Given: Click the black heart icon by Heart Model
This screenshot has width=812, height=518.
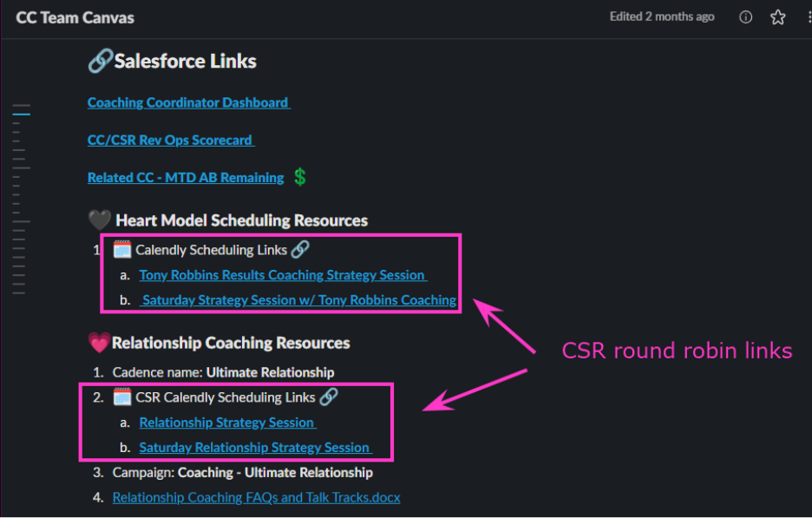Looking at the screenshot, I should tap(100, 220).
